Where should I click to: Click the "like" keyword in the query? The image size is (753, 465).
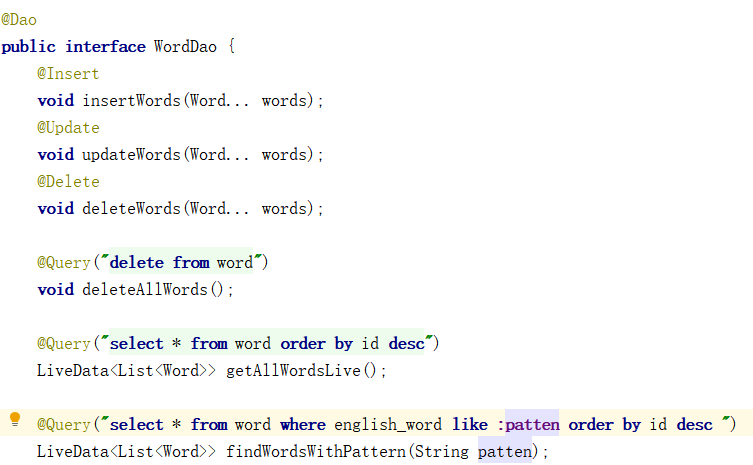tap(470, 425)
